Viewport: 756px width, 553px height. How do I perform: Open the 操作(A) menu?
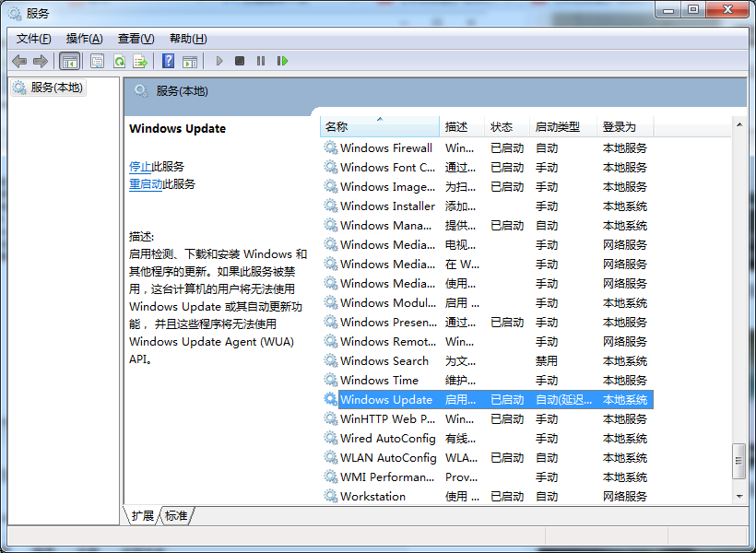pos(85,39)
